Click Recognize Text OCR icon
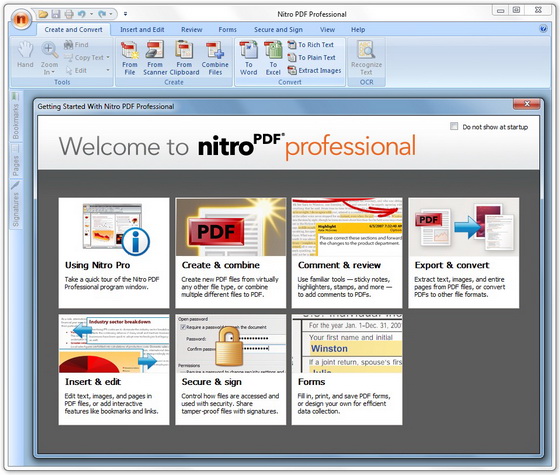The image size is (560, 475). [366, 58]
